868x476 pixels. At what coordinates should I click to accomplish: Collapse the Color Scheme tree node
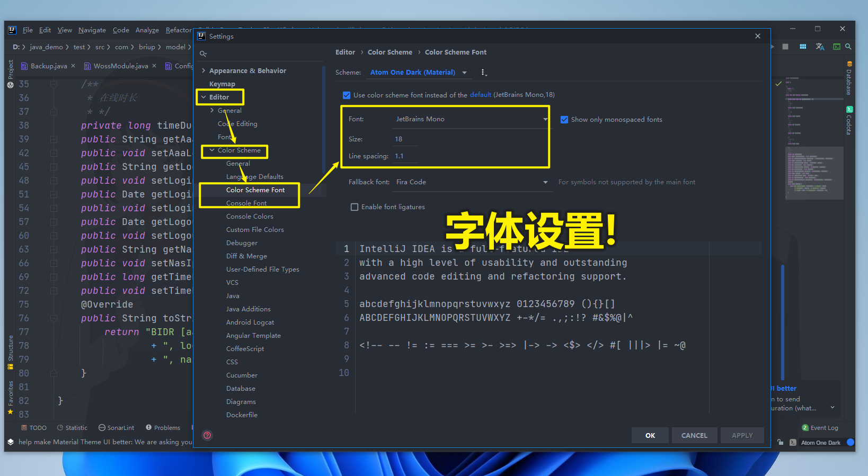tap(212, 150)
